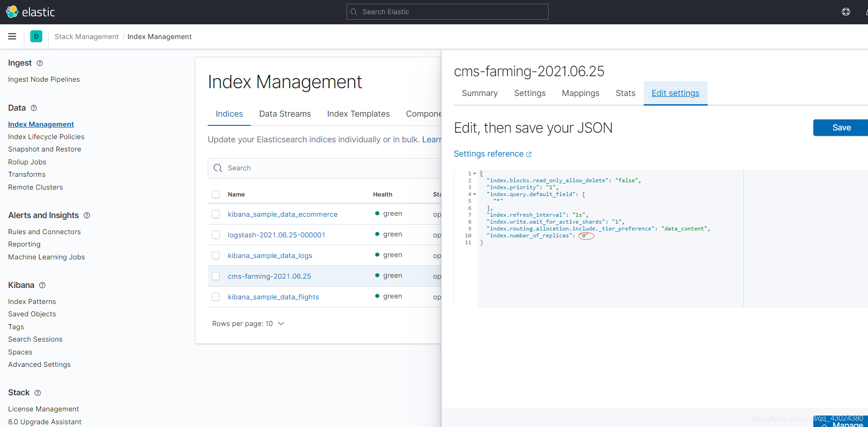Check the kibana_sample_data_ecommerce row checkbox
This screenshot has height=427, width=868.
coord(216,214)
